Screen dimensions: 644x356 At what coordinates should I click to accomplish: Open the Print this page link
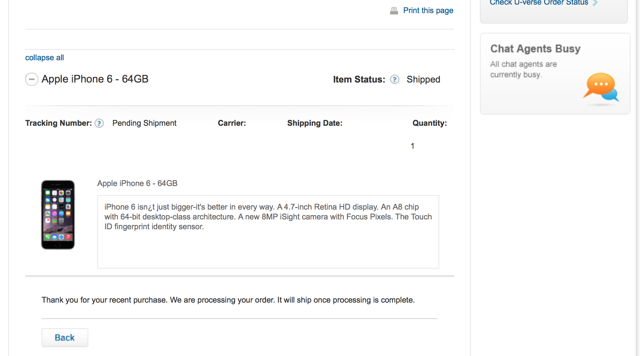pos(428,10)
